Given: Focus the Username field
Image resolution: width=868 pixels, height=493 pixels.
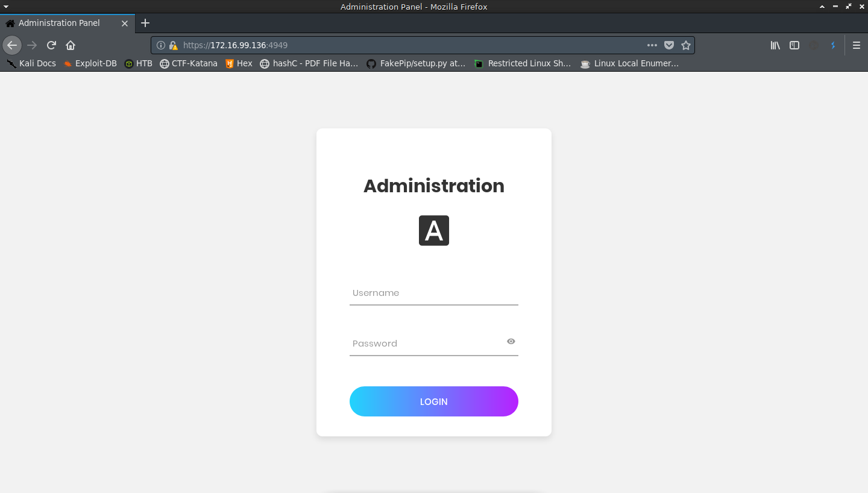Looking at the screenshot, I should 434,293.
